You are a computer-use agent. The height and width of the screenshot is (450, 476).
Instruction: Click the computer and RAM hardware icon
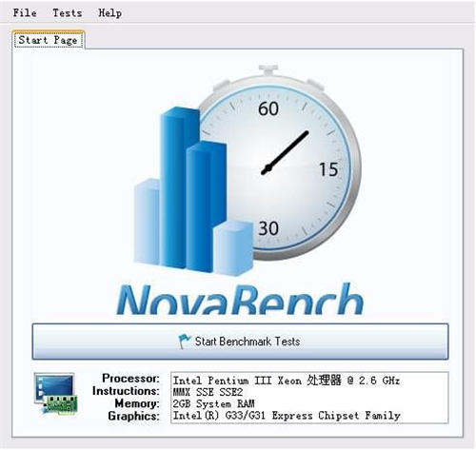[56, 394]
